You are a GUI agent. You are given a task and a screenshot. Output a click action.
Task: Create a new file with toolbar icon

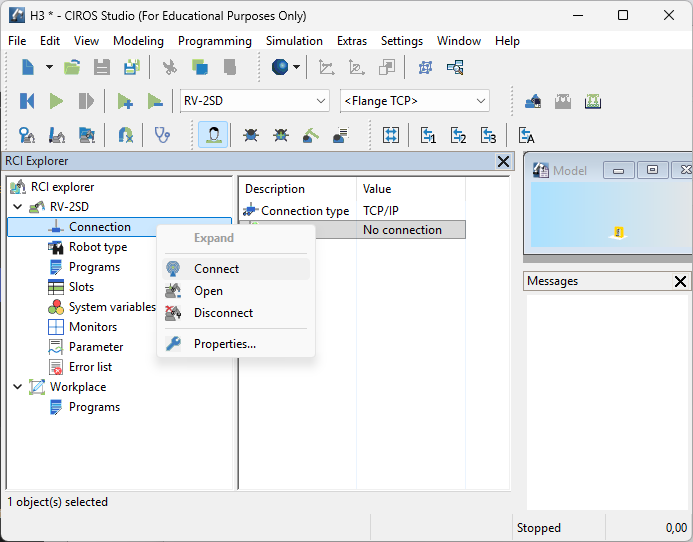pyautogui.click(x=28, y=68)
